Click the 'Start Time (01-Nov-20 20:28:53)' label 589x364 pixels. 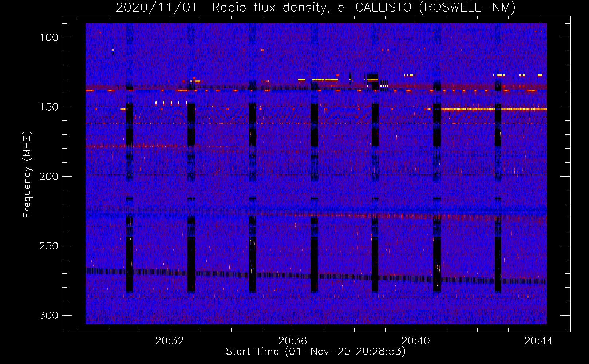click(x=316, y=352)
